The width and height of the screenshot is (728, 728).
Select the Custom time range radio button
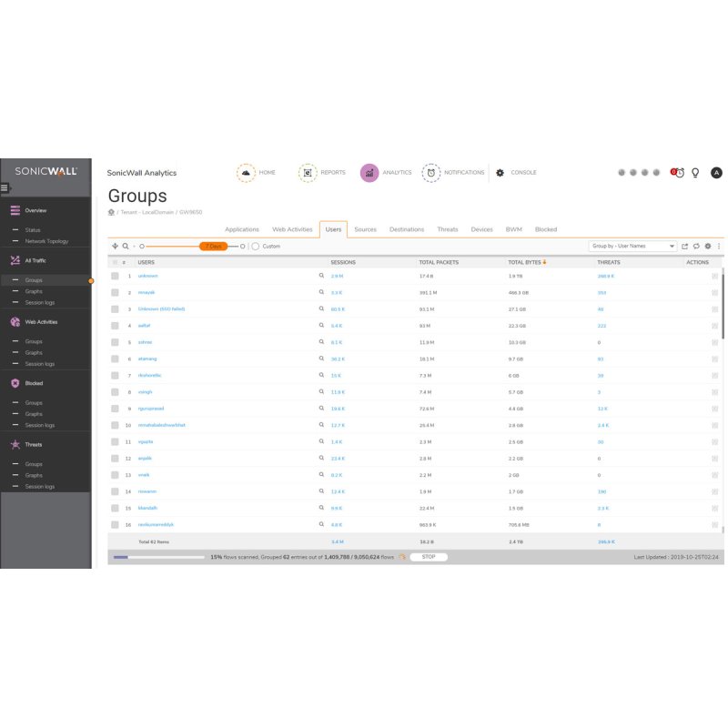254,246
